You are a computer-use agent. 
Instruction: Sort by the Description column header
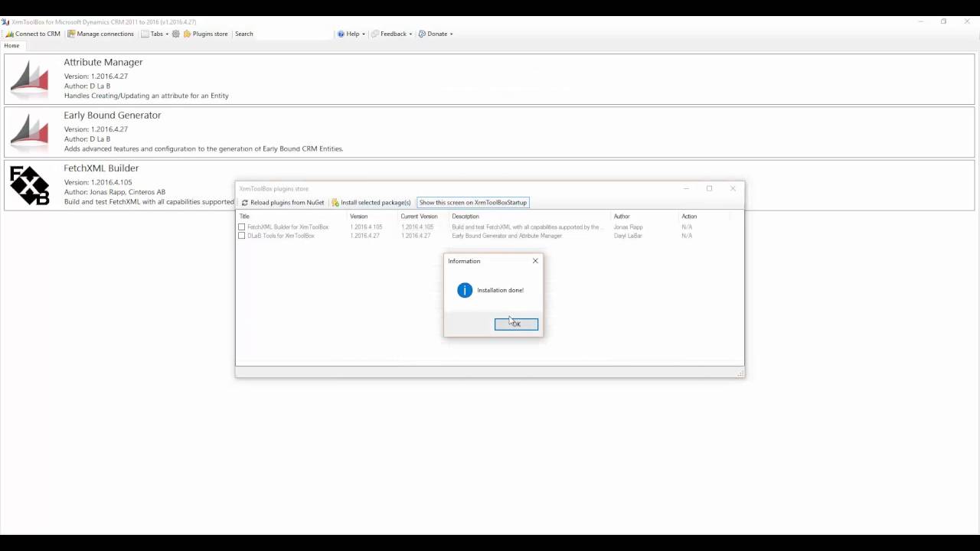[x=530, y=217]
